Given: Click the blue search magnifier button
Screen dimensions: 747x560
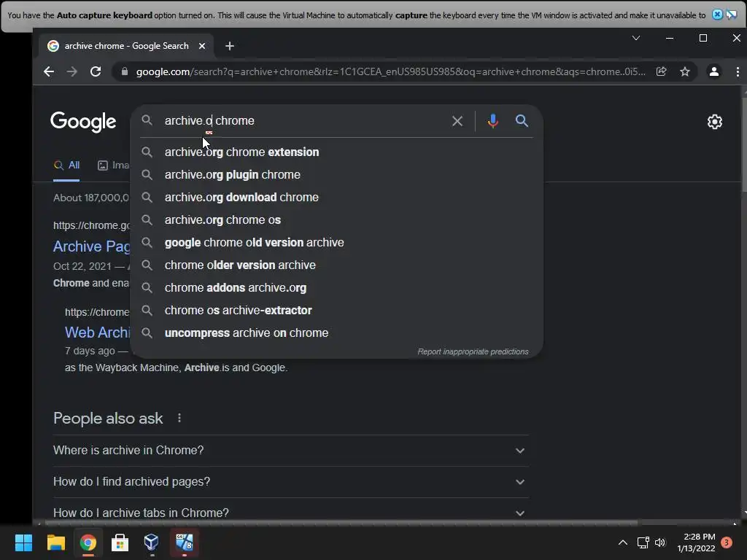Looking at the screenshot, I should pos(522,120).
